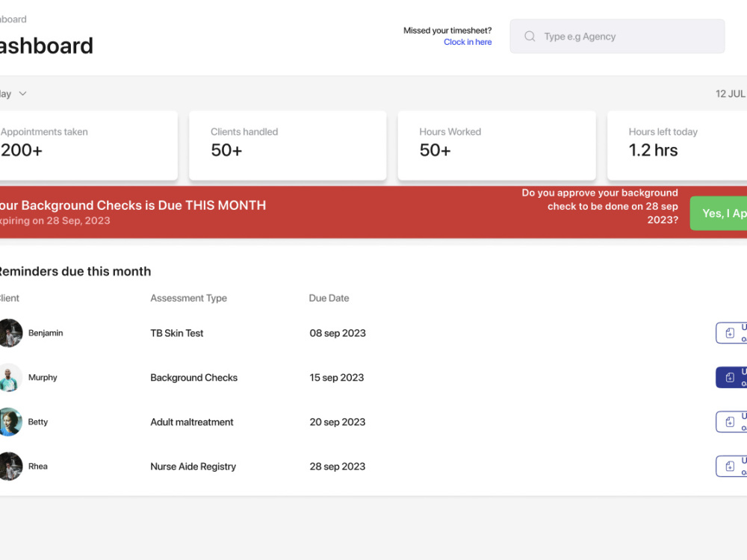Select the 'Hours Worked' stats card

pyautogui.click(x=497, y=146)
